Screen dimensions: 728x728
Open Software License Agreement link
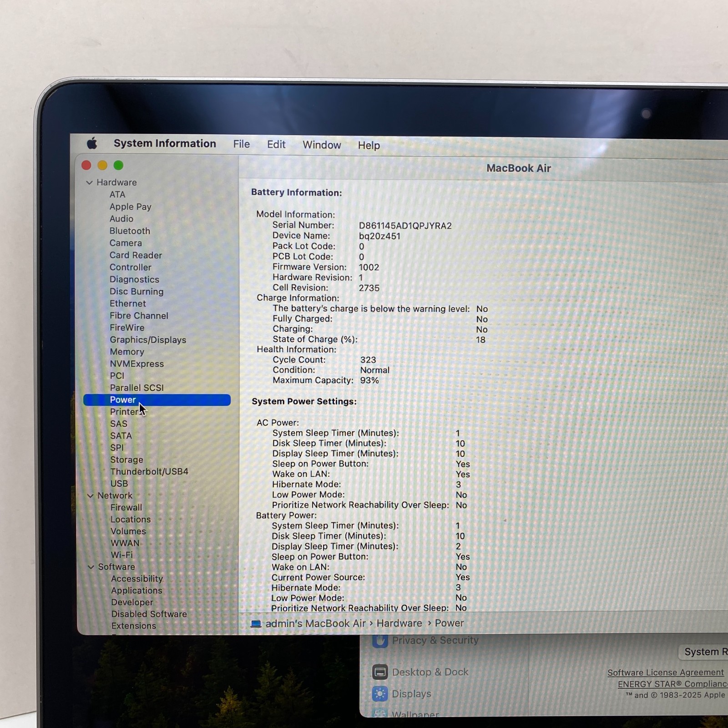point(665,672)
